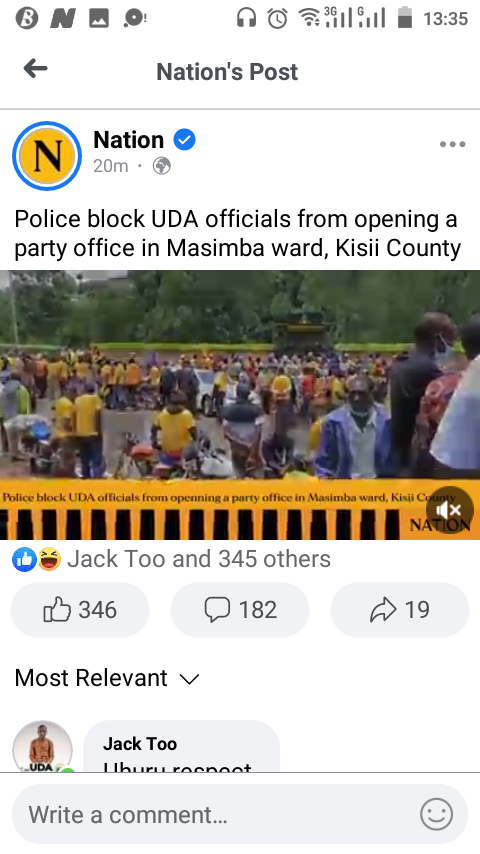Screen dimensions: 480x854
Task: Share the post using the 19 share button
Action: 400,609
